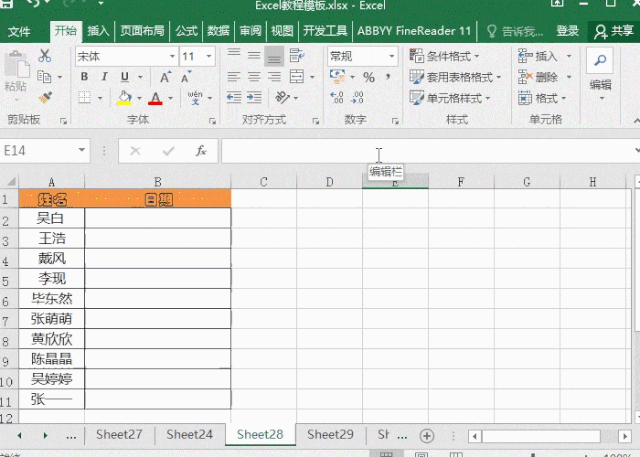Open the 宋体 font name dropdown
This screenshot has width=640, height=457.
point(172,56)
